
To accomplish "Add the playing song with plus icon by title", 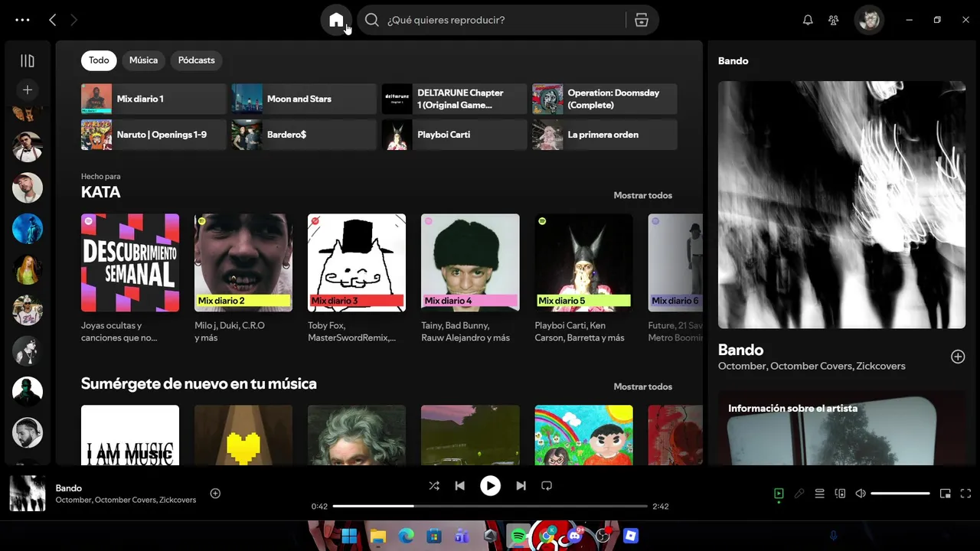I will tap(215, 494).
